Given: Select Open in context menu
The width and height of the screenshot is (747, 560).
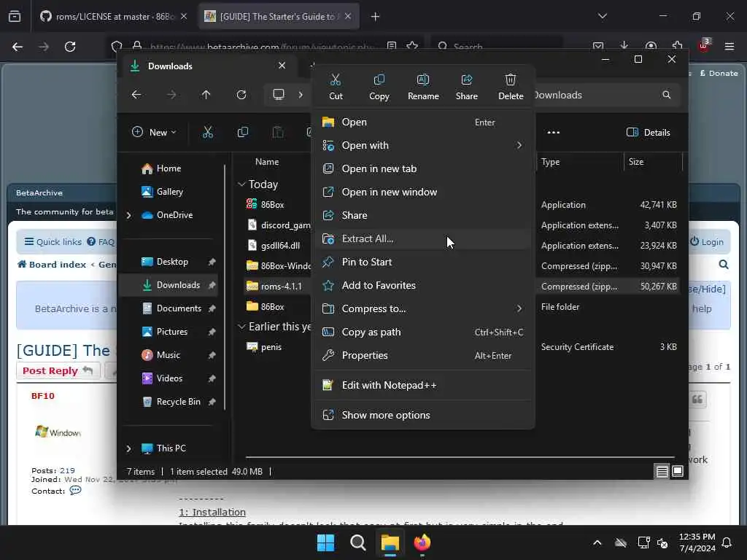Looking at the screenshot, I should (x=422, y=122).
